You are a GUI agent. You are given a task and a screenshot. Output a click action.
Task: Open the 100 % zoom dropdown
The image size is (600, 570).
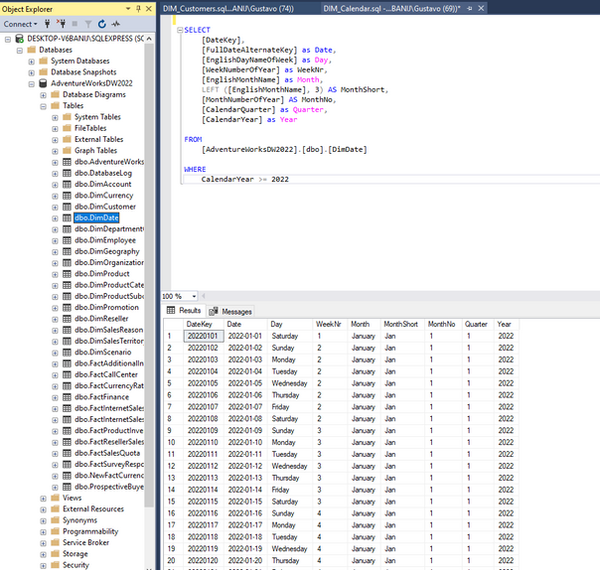pos(194,296)
